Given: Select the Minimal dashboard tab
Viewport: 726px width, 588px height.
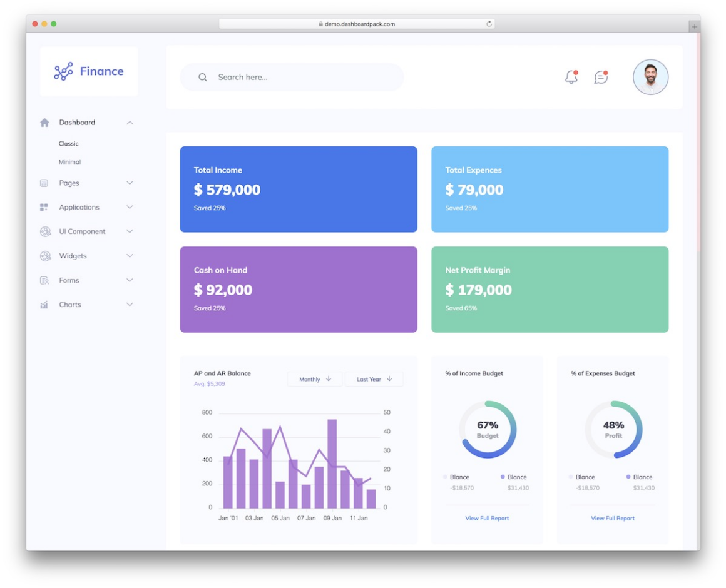Looking at the screenshot, I should tap(69, 161).
